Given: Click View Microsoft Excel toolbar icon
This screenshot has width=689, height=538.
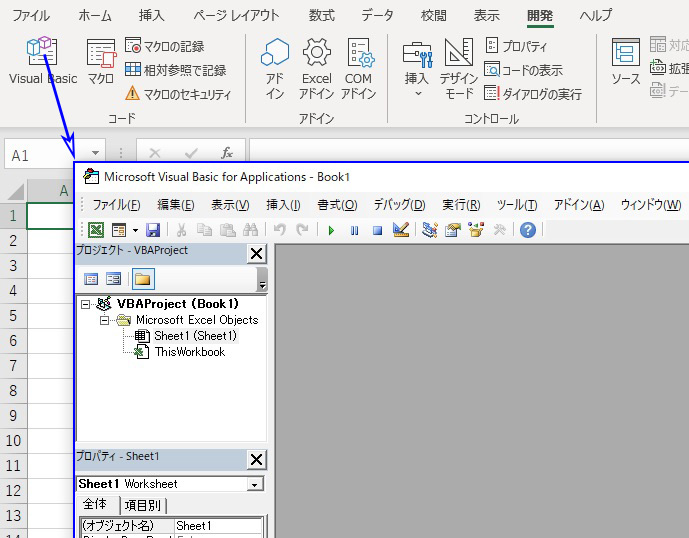Looking at the screenshot, I should (96, 230).
